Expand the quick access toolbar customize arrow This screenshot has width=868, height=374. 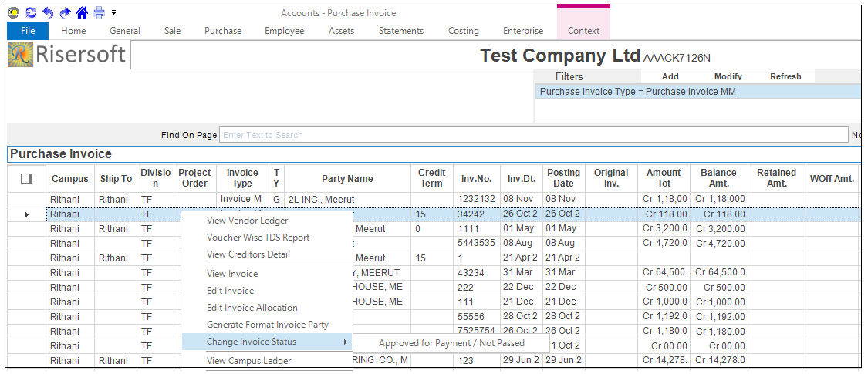[x=114, y=13]
